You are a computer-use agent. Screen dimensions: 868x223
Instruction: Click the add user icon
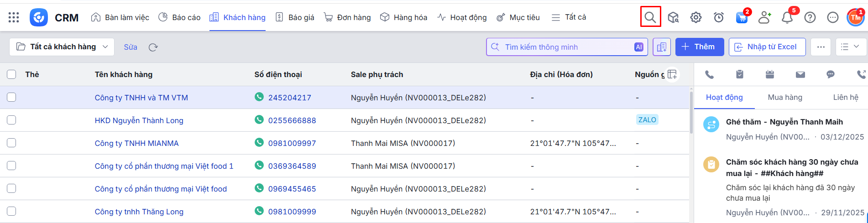764,17
